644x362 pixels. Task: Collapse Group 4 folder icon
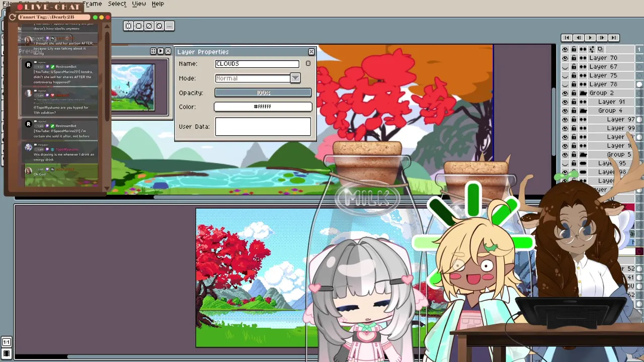(x=583, y=111)
